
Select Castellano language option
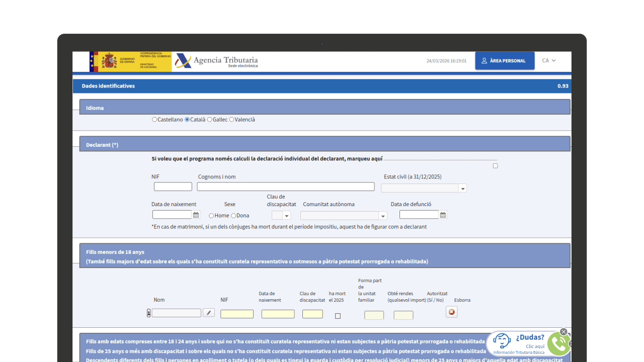(x=154, y=120)
